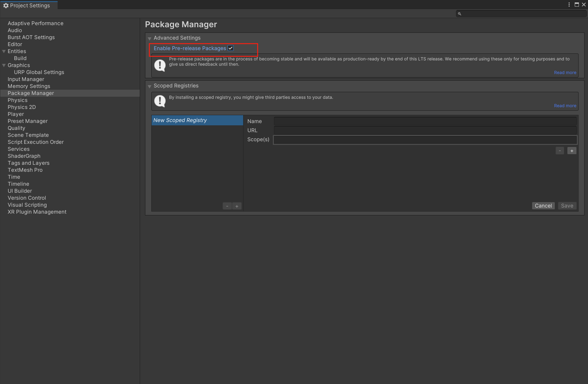Screen dimensions: 588x384
Task: Open Adaptive Performance settings
Action: coord(36,23)
